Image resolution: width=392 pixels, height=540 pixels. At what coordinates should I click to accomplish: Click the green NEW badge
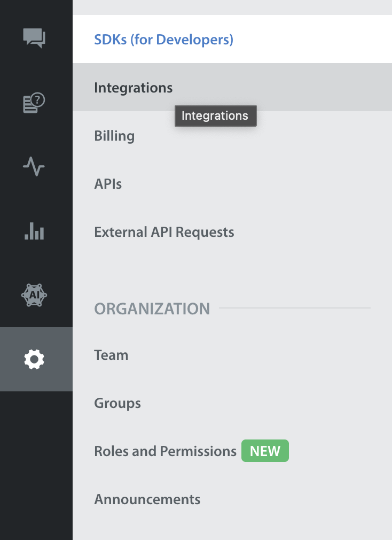pyautogui.click(x=265, y=451)
